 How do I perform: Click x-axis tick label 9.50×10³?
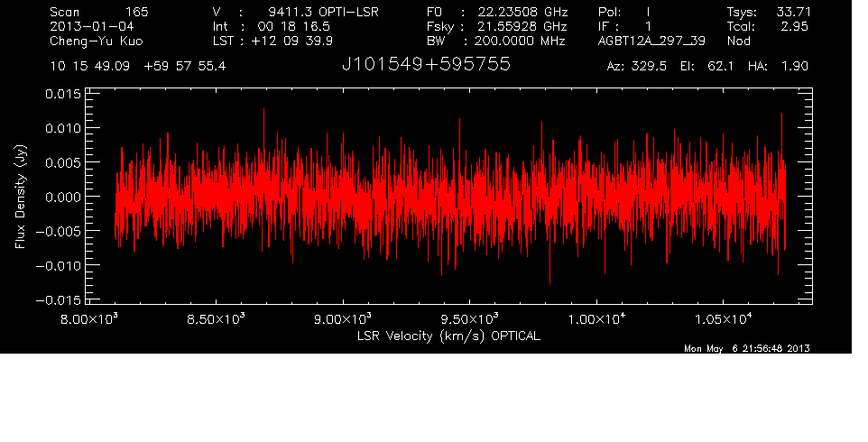point(469,319)
